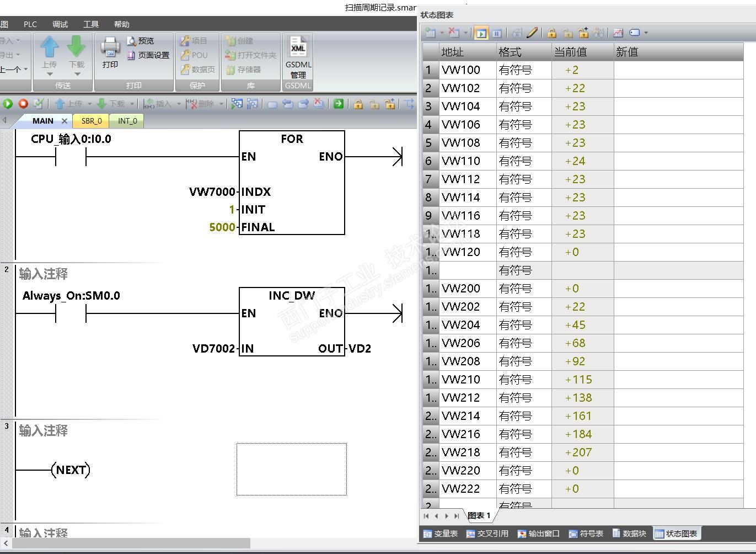Click the symbol tag icon in status chart
Screen dimensions: 756x554
(x=635, y=33)
